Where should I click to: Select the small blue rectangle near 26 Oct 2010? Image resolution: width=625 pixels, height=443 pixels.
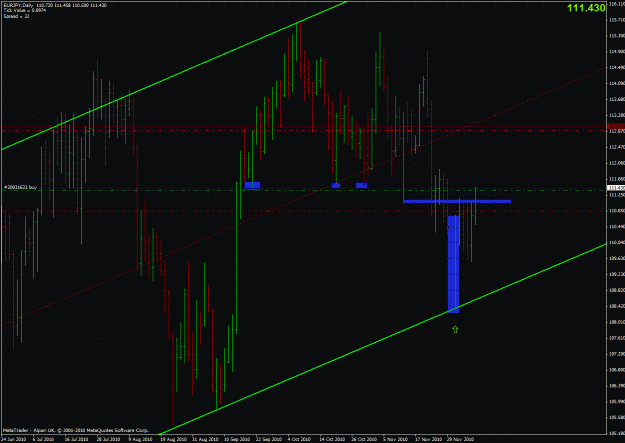click(x=362, y=185)
